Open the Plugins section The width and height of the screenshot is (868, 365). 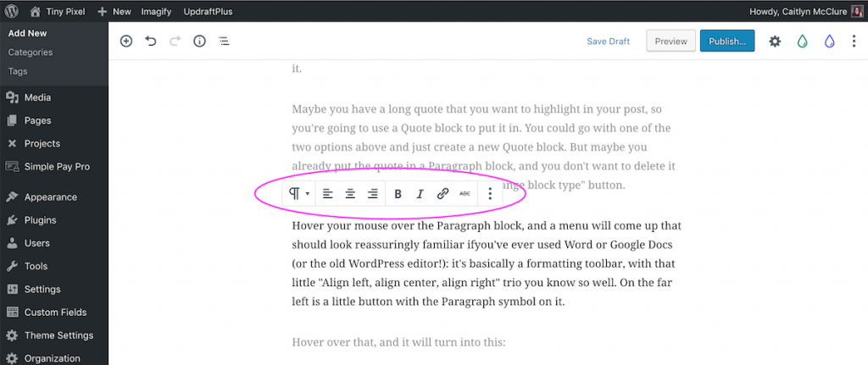(41, 220)
